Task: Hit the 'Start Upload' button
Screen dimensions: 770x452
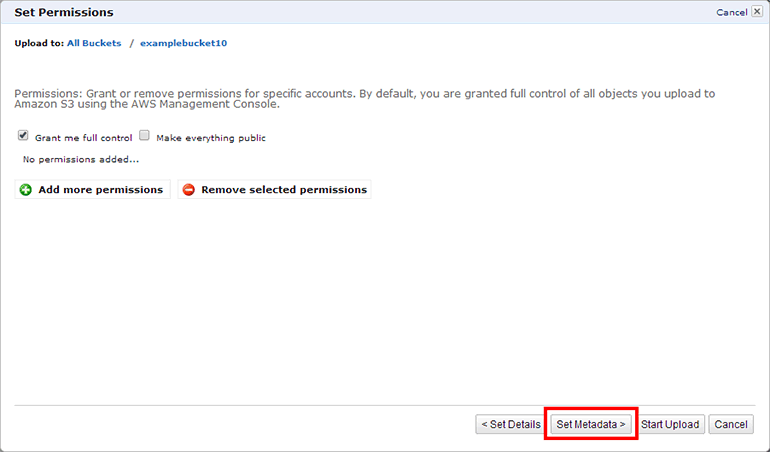Action: coord(670,424)
